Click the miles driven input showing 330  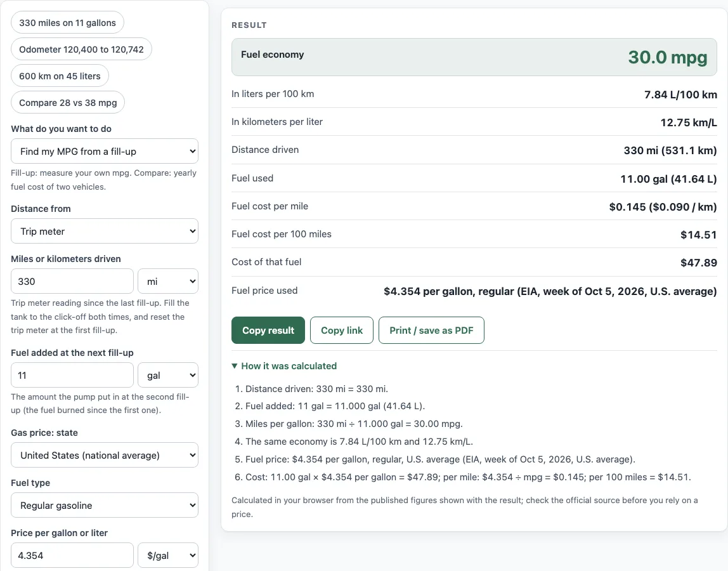coord(72,282)
